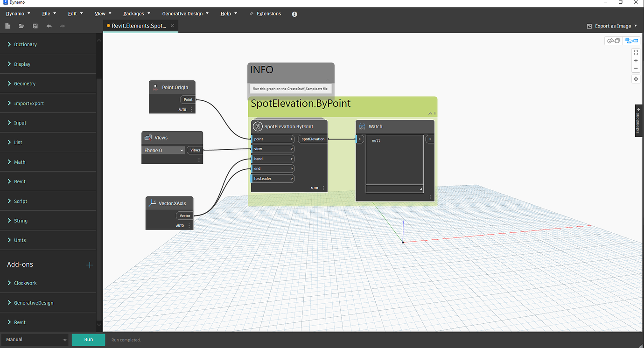This screenshot has width=644, height=348.
Task: Toggle the graph view mode button
Action: coord(631,41)
